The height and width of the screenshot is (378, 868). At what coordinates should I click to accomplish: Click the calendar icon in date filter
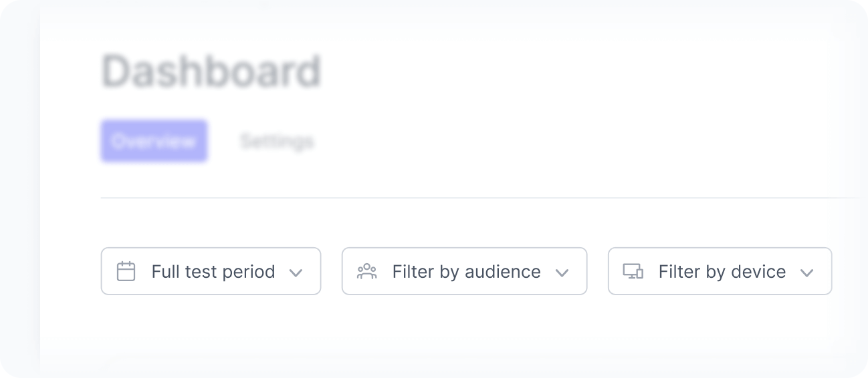click(x=126, y=272)
